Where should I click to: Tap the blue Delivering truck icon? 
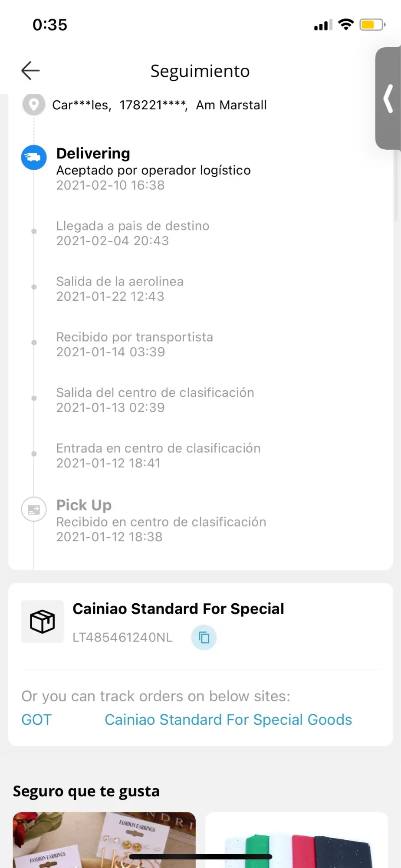[34, 157]
